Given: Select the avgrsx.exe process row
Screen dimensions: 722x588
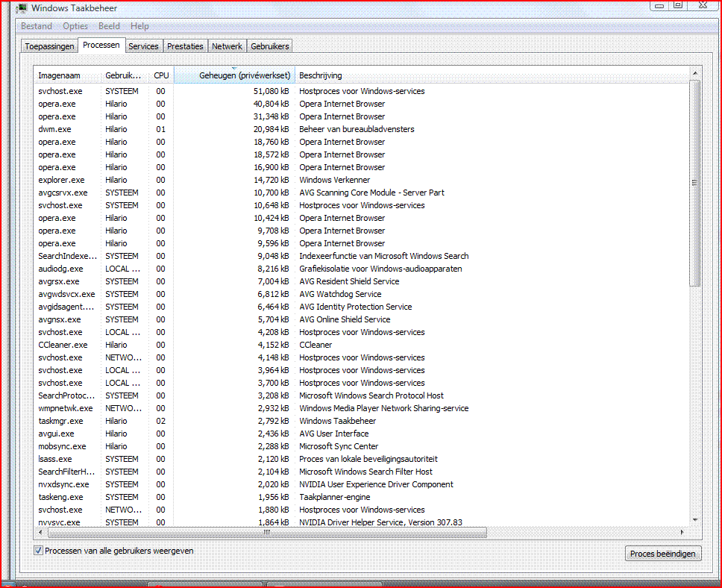Looking at the screenshot, I should tap(361, 281).
